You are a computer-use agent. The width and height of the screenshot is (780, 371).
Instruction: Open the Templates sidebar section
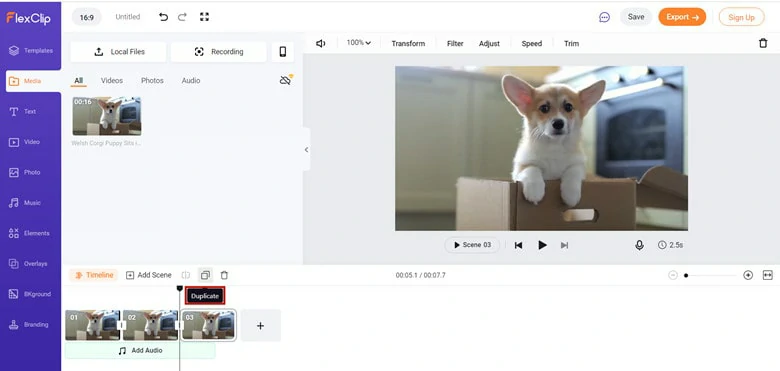point(31,50)
